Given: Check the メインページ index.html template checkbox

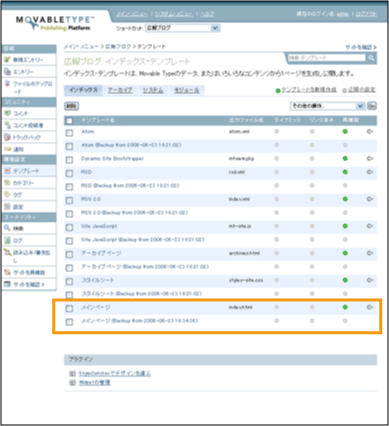Looking at the screenshot, I should (69, 309).
